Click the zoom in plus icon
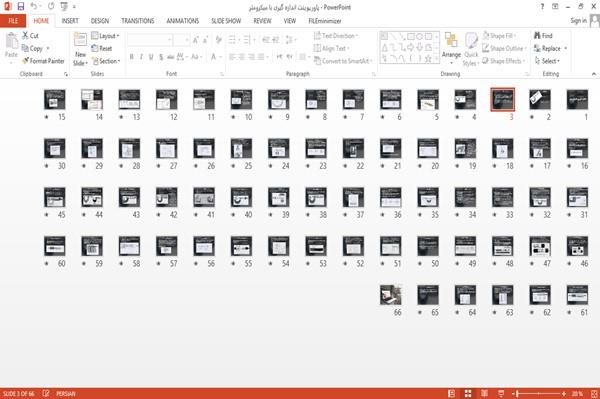Viewport: 600px width, 399px height. pos(564,394)
